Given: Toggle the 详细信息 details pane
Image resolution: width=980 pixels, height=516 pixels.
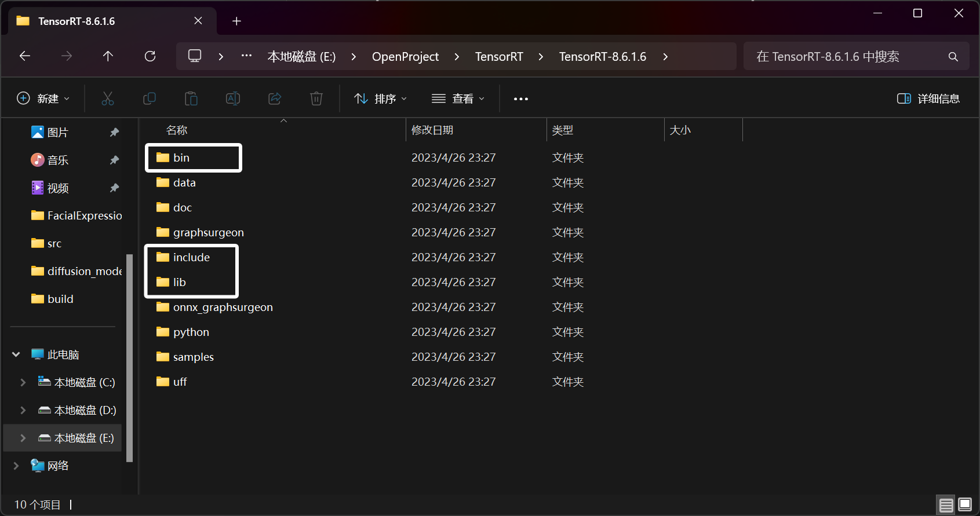Looking at the screenshot, I should coord(928,98).
